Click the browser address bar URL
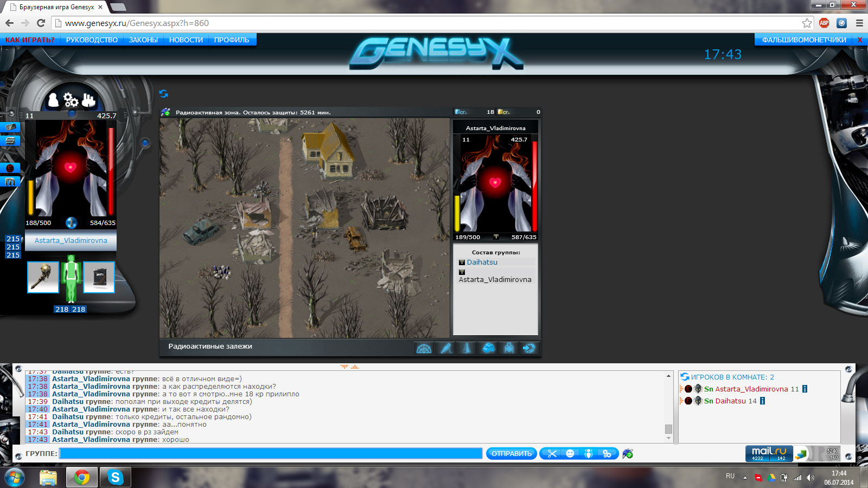The image size is (868, 488). (137, 23)
